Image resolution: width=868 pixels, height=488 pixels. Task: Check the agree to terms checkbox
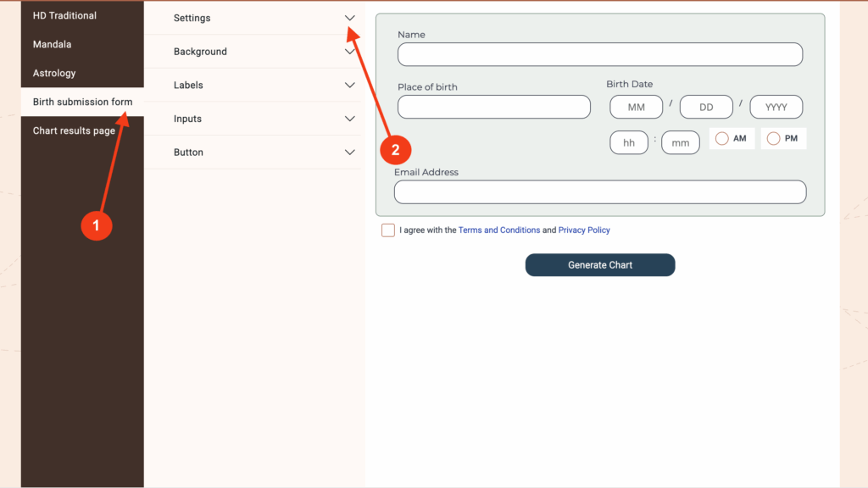coord(388,230)
